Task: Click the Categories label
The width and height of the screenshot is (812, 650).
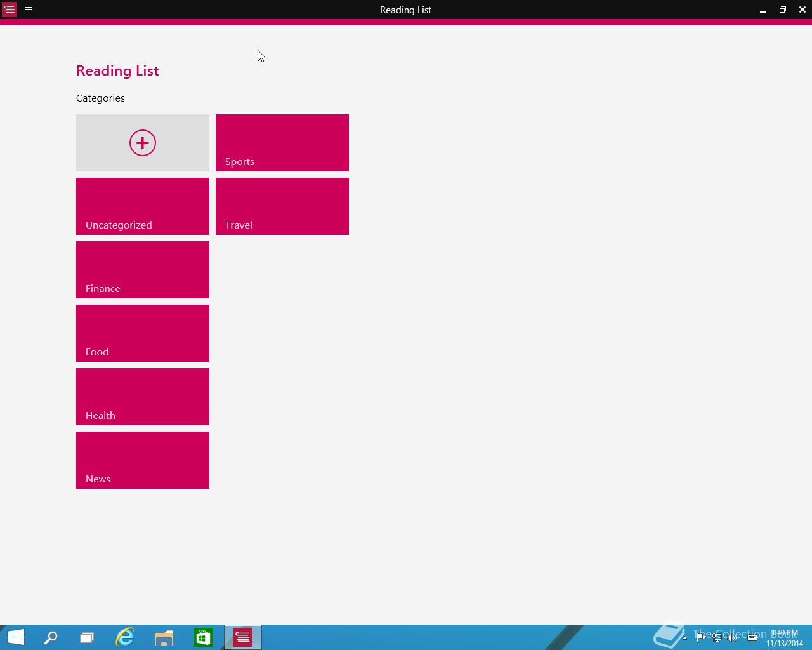Action: click(100, 98)
